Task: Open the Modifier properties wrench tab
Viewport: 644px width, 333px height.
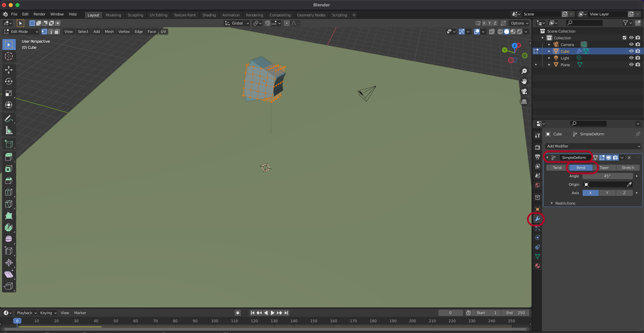Action: tap(537, 219)
